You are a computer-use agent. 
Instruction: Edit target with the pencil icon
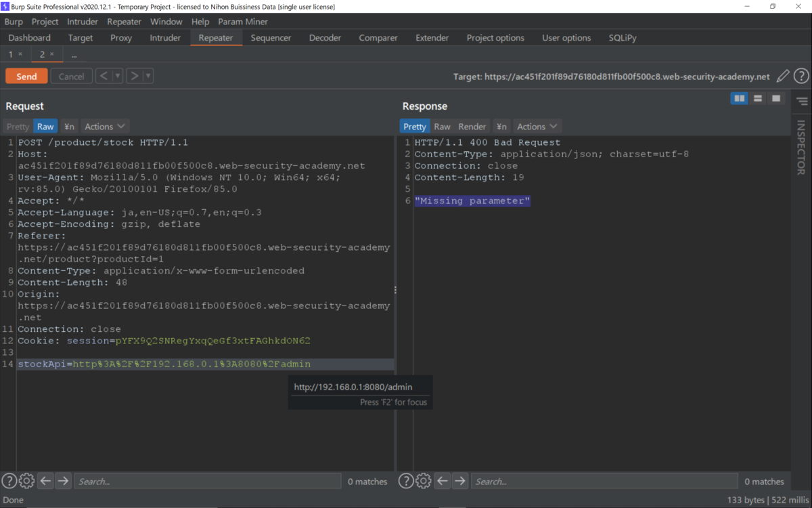coord(783,77)
